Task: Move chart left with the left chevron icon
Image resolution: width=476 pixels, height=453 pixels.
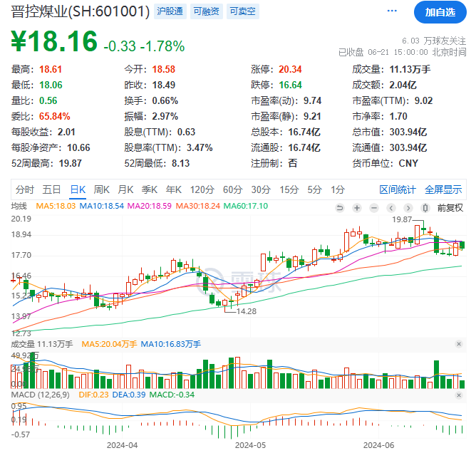Action: pos(391,208)
